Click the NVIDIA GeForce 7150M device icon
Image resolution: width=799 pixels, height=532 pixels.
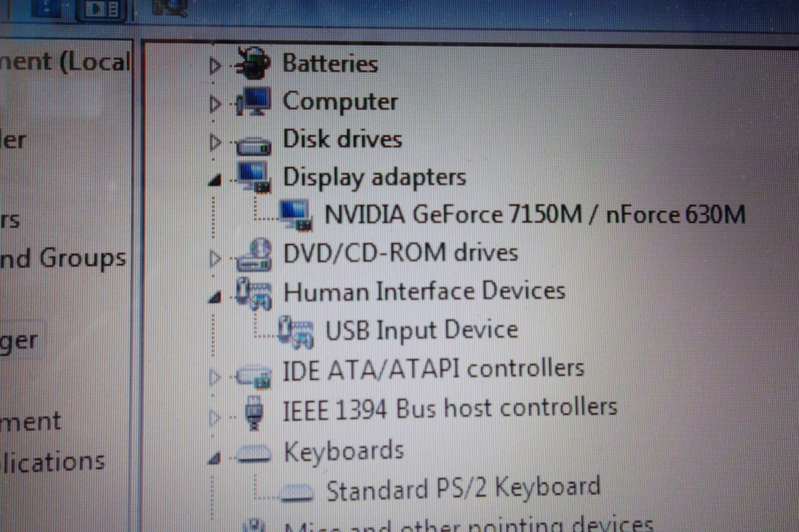click(x=295, y=215)
